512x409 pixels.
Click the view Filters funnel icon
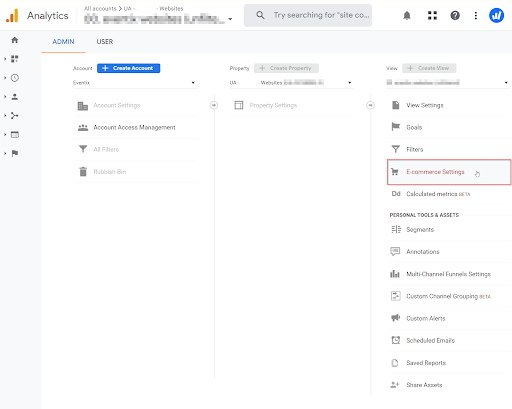pos(396,149)
